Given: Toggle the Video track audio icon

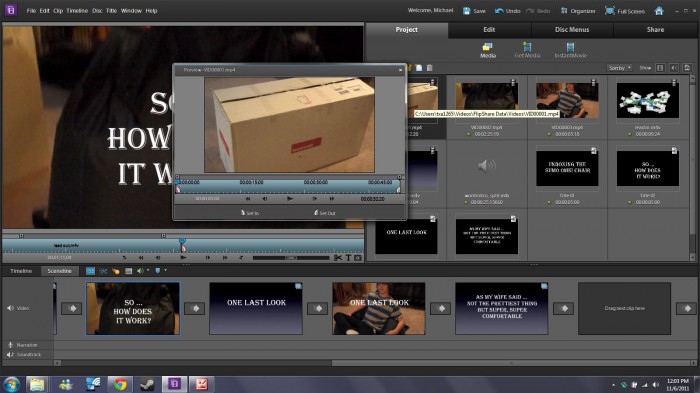Looking at the screenshot, I should [10, 308].
